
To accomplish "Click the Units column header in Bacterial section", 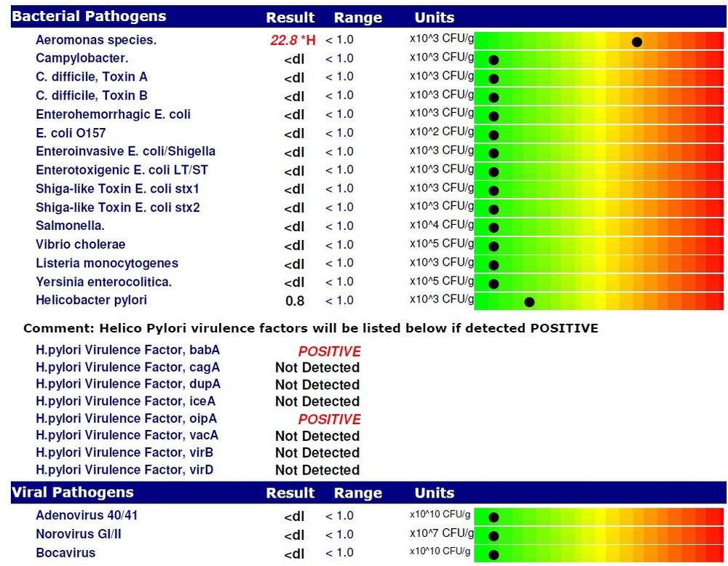I will (434, 17).
